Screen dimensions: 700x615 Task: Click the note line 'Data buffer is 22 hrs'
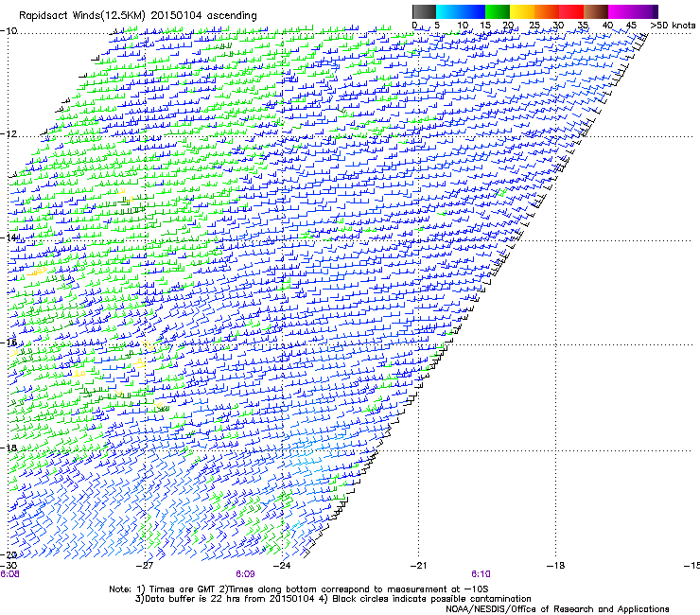pos(333,599)
